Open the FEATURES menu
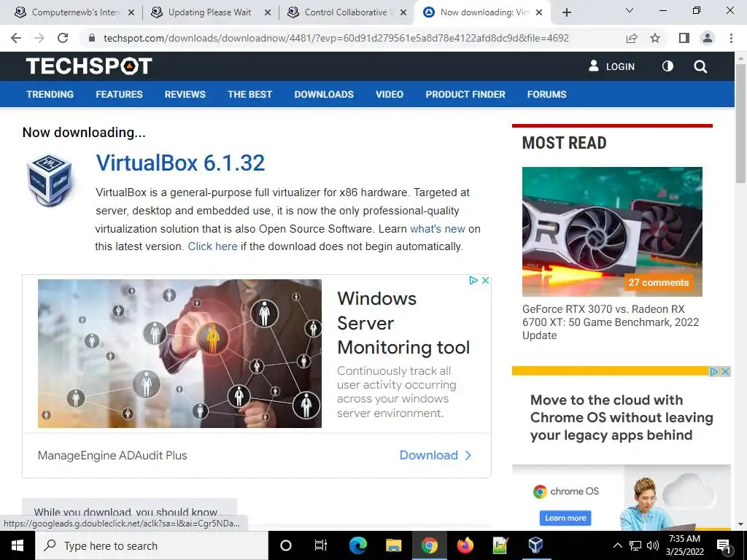The image size is (747, 560). [119, 94]
